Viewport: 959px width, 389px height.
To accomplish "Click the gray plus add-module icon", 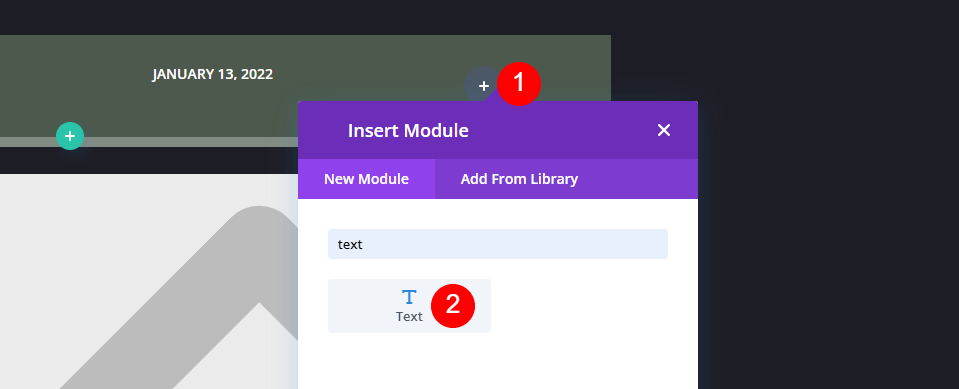I will pyautogui.click(x=483, y=86).
